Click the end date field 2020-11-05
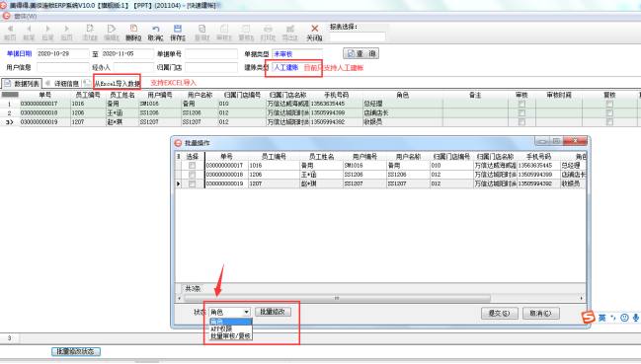 point(127,54)
